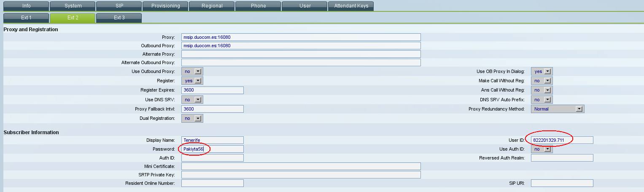Open the Proxy Redundancy Method dropdown
Screen dimensions: 644x192
pos(558,109)
